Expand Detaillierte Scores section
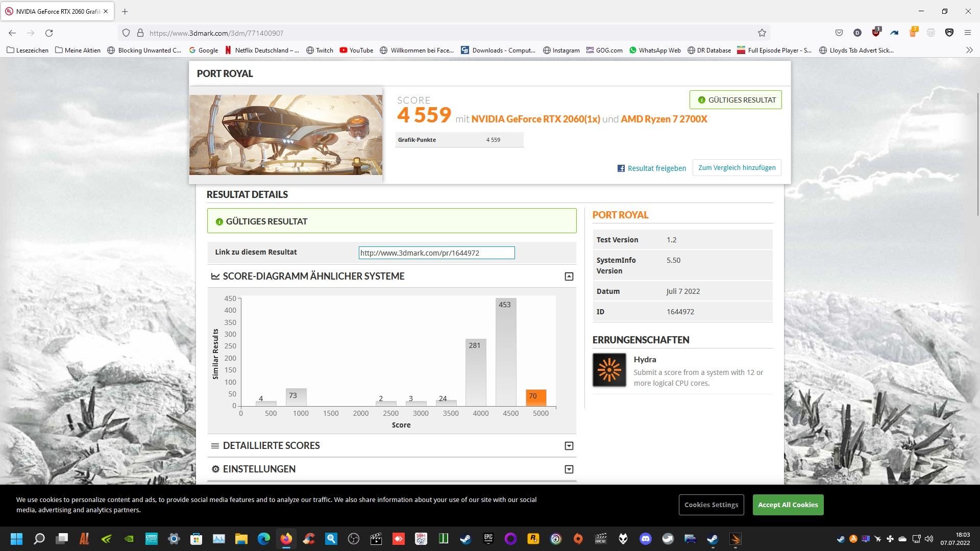This screenshot has width=980, height=551. (569, 446)
